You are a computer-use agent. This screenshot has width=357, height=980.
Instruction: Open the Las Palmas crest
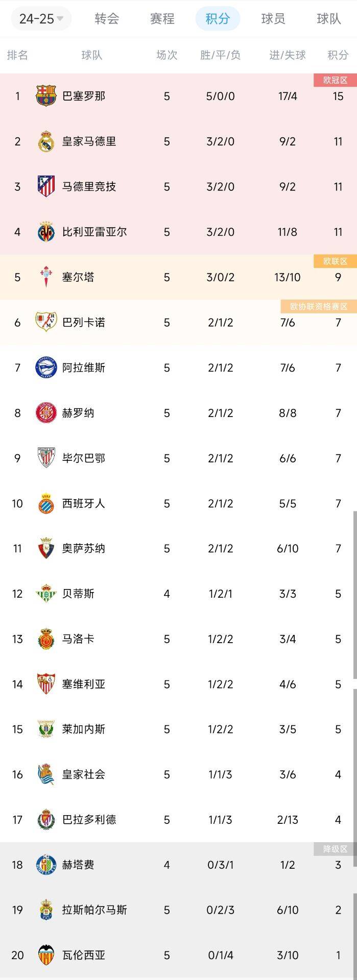pos(46,910)
